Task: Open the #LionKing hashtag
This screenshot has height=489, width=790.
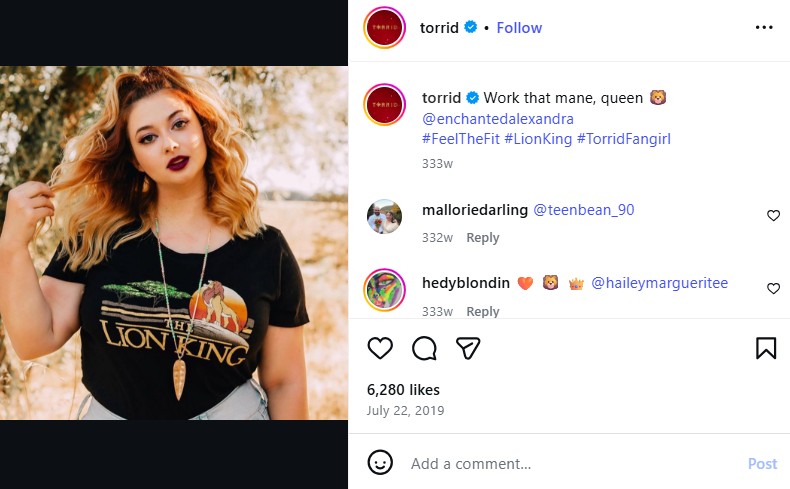Action: click(538, 139)
